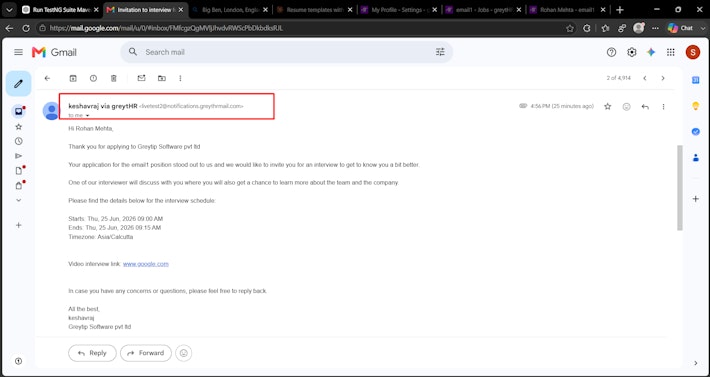The image size is (710, 377).
Task: Click the message scrollbar
Action: 680,188
